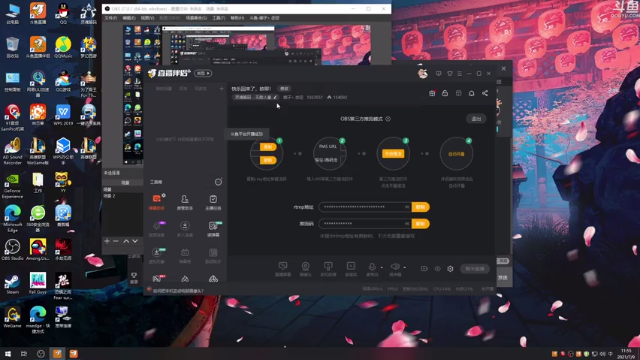Image resolution: width=640 pixels, height=360 pixels.
Task: Click the exit button for OBS mode
Action: (x=476, y=119)
